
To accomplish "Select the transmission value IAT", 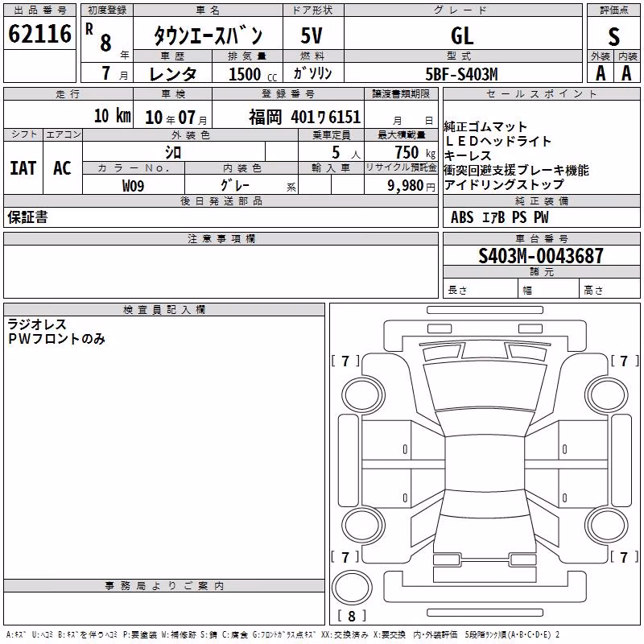I will 23,168.
